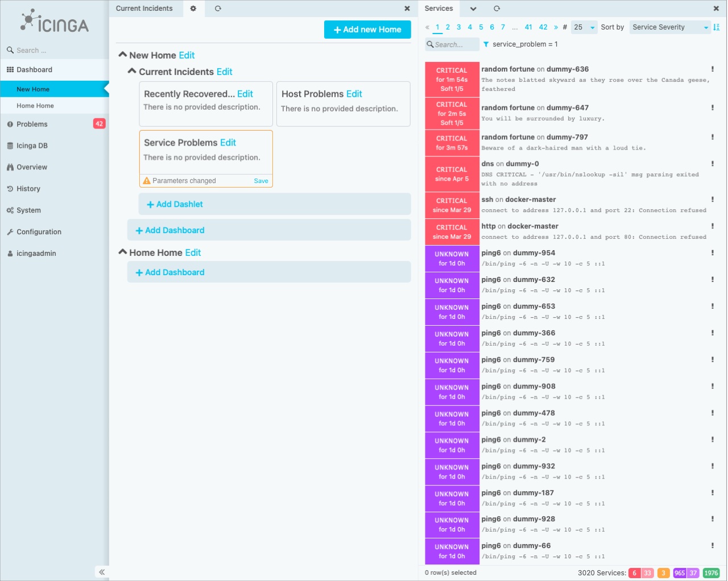This screenshot has height=581, width=728.
Task: Click the Search field above the service list
Action: point(452,44)
